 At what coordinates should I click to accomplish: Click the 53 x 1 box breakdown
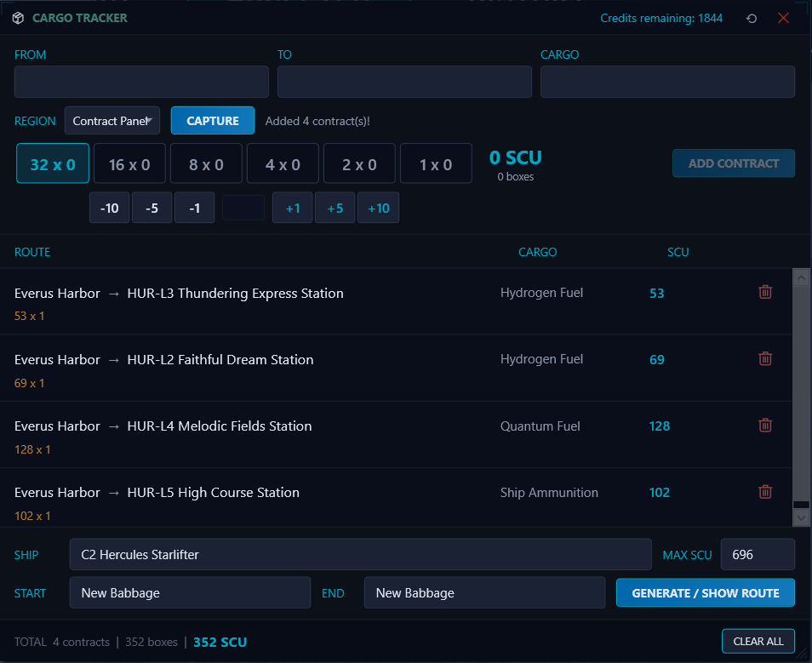point(30,316)
